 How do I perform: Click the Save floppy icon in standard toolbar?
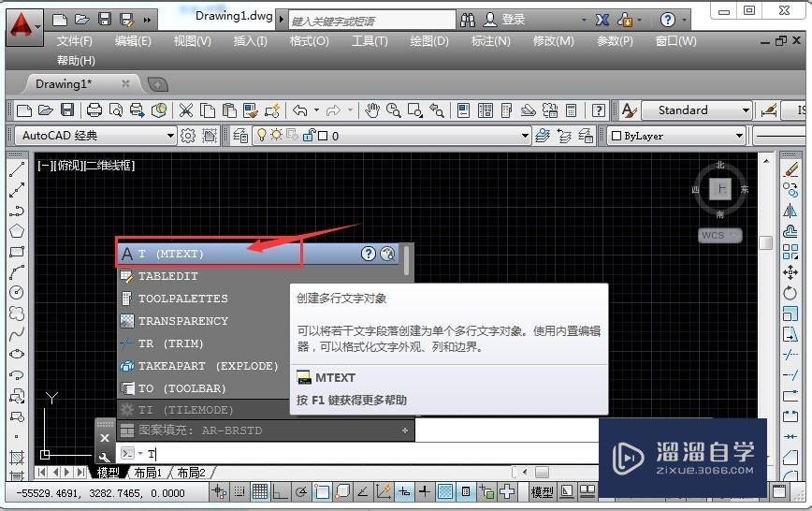[67, 109]
